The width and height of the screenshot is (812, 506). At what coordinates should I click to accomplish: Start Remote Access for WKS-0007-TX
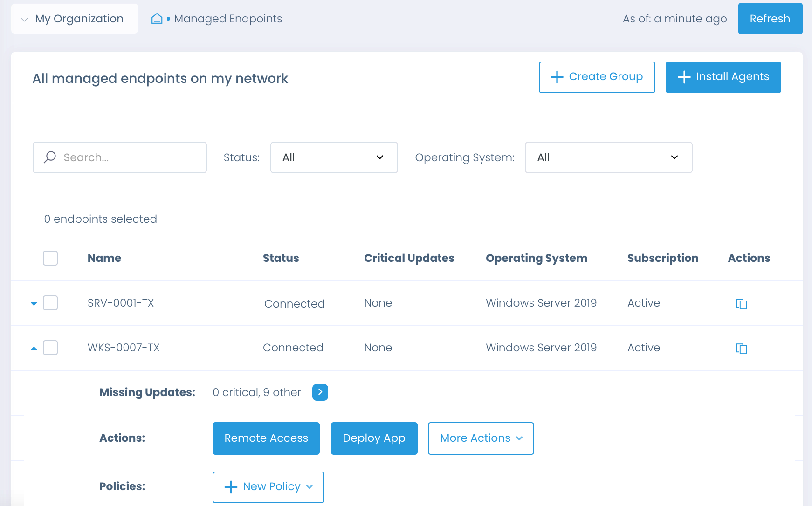(266, 438)
